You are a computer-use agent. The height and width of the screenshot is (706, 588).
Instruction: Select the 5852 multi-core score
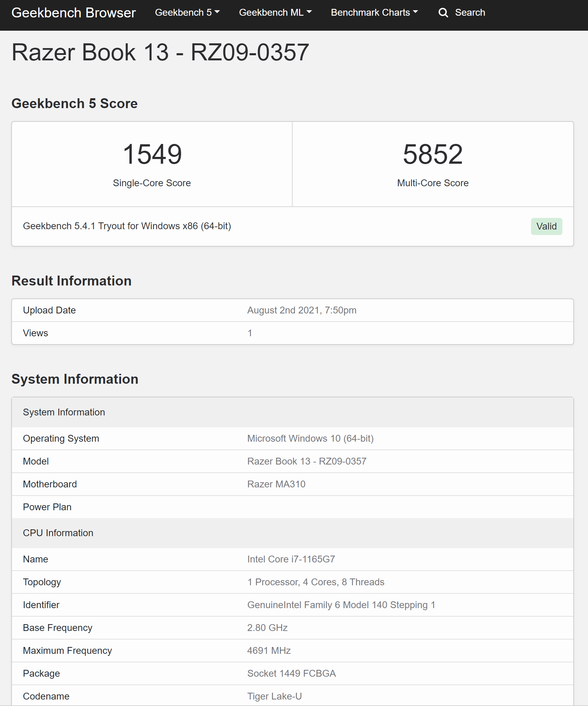(432, 154)
